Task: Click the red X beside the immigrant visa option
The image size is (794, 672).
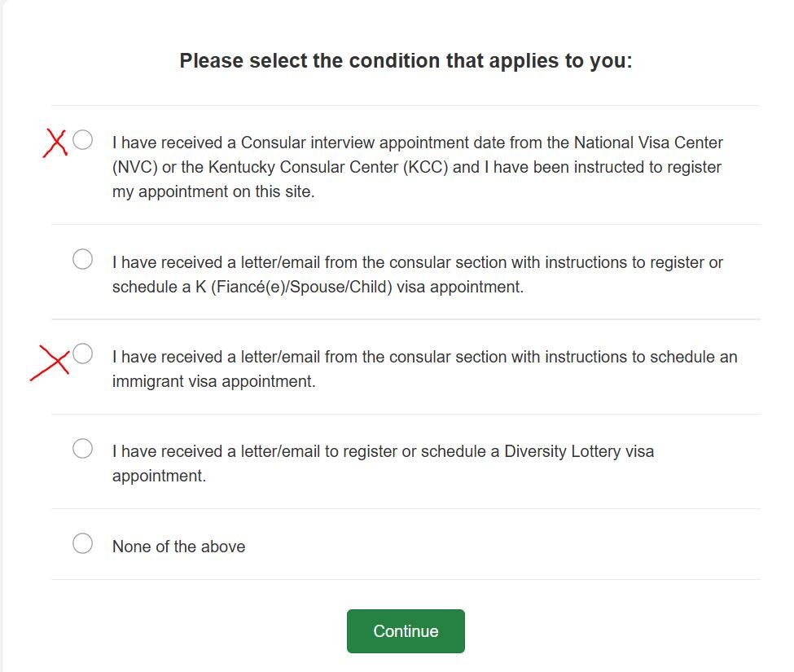Action: click(x=50, y=361)
